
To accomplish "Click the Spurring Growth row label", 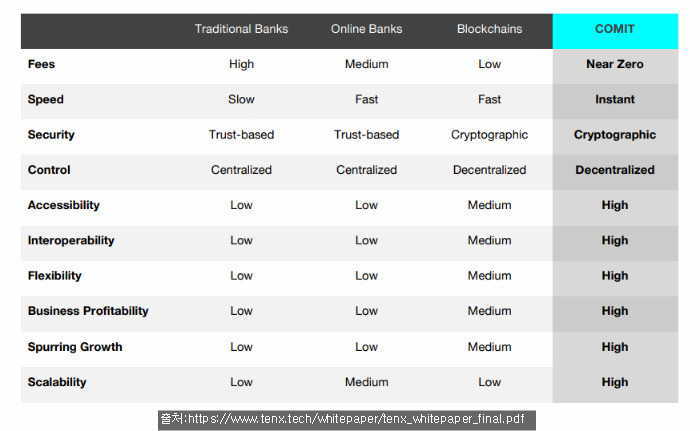I will [x=75, y=347].
